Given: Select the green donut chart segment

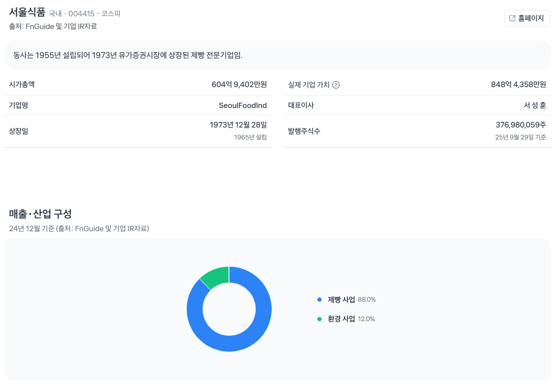Looking at the screenshot, I should [x=217, y=277].
